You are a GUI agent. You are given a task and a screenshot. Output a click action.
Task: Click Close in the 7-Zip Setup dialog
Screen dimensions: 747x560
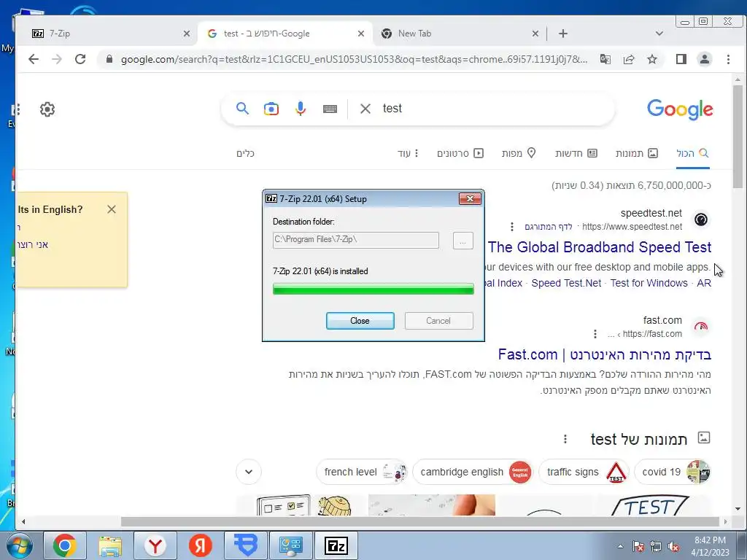360,321
